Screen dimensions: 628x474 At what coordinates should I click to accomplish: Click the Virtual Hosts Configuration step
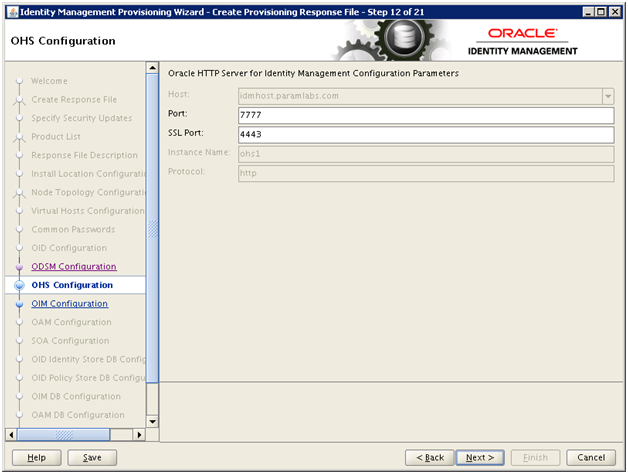click(x=88, y=211)
